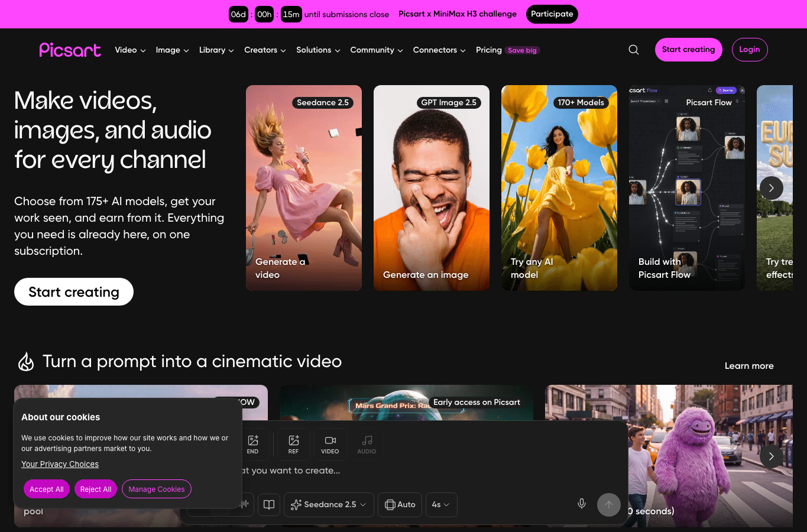Reject All cookies
The height and width of the screenshot is (532, 807).
coord(96,489)
